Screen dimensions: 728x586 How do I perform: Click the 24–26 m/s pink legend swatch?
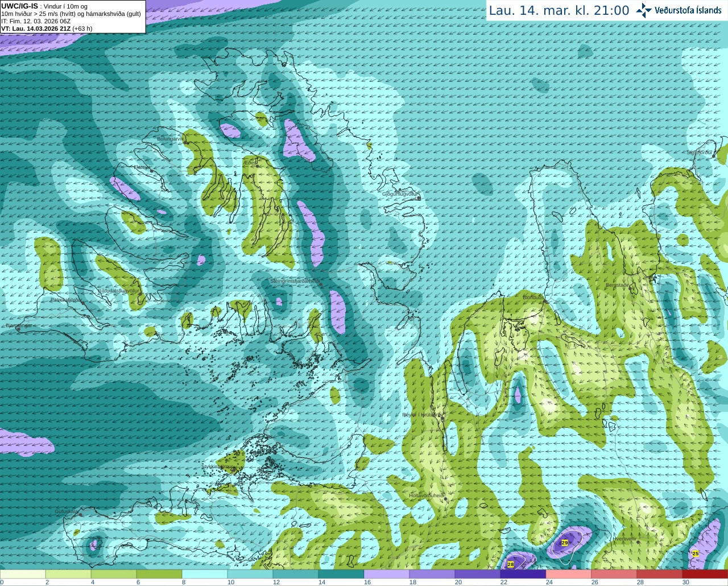569,574
